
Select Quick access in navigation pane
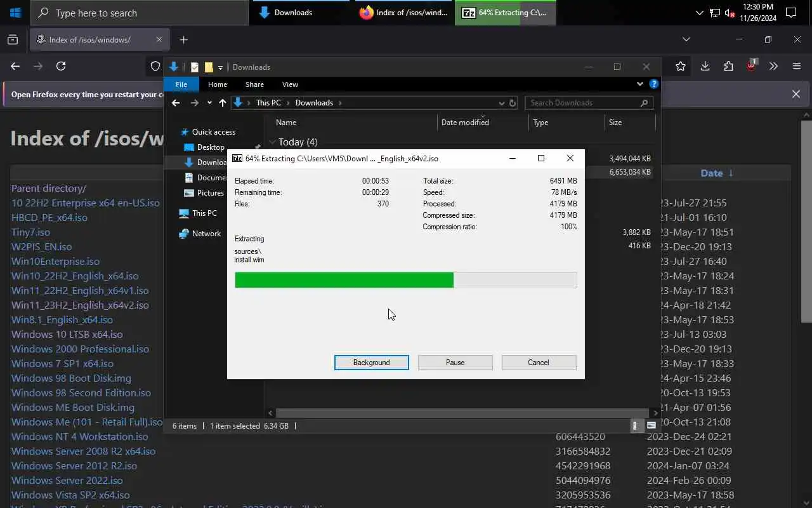(214, 132)
